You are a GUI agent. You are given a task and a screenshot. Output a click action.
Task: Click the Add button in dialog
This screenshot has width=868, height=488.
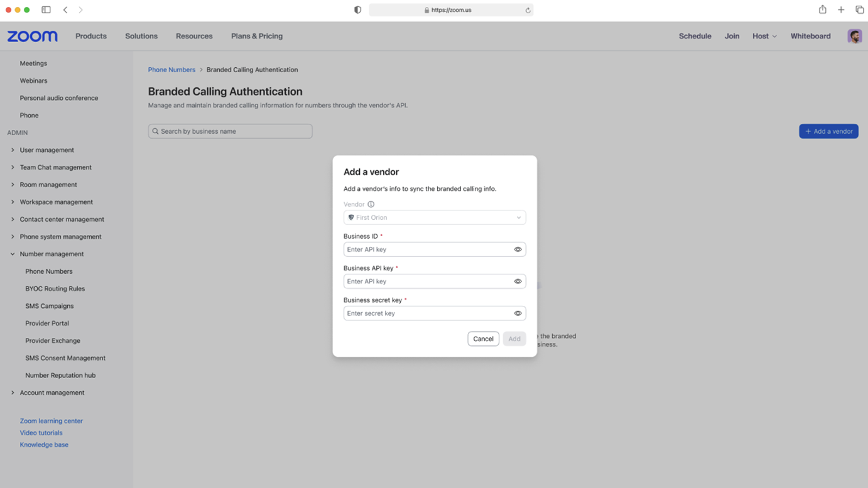514,339
